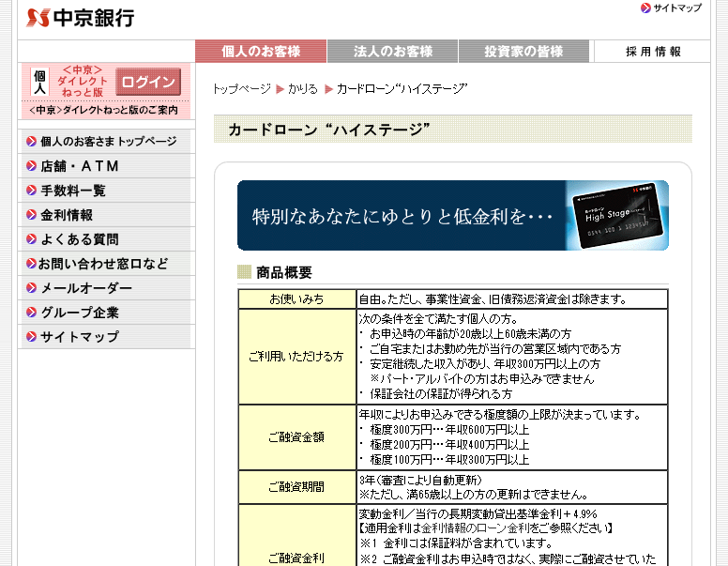Open the 採用情報 tab
This screenshot has width=728, height=566.
(x=652, y=51)
